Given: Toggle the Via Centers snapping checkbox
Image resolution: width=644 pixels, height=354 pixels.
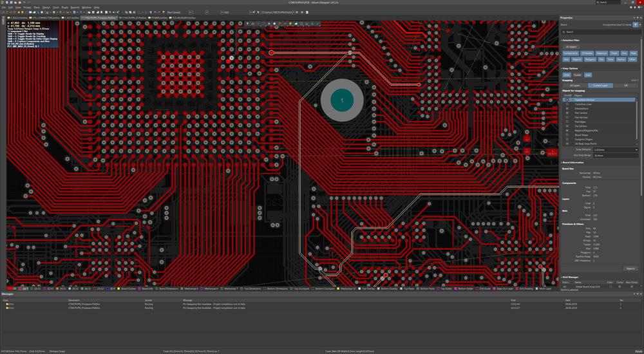Looking at the screenshot, I should click(567, 126).
